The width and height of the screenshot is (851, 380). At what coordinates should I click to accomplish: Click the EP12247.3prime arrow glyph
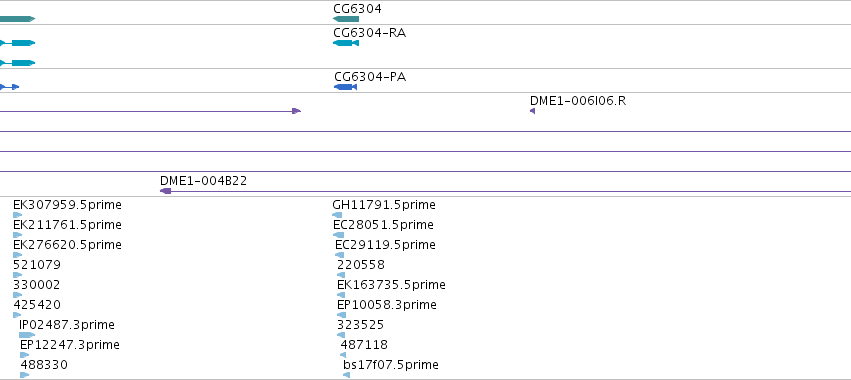coord(24,355)
